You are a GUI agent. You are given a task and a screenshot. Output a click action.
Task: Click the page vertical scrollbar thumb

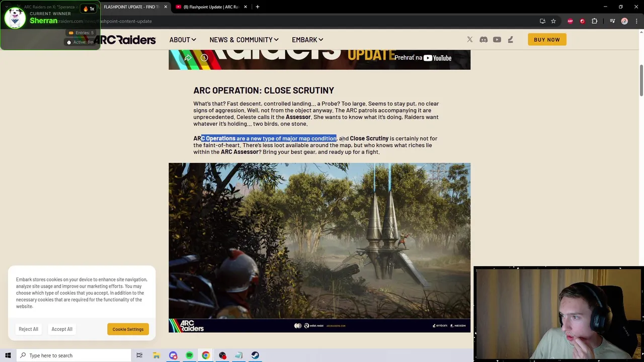pos(641,80)
